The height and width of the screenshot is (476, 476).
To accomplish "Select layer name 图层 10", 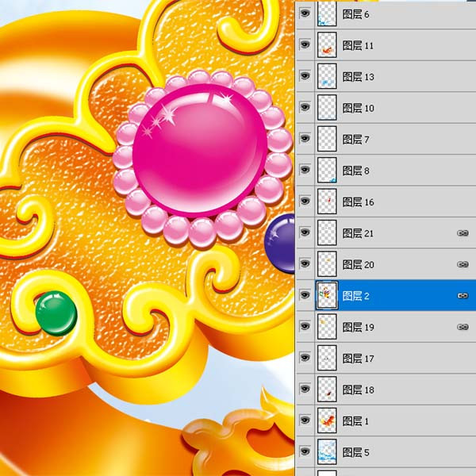I will (x=359, y=108).
